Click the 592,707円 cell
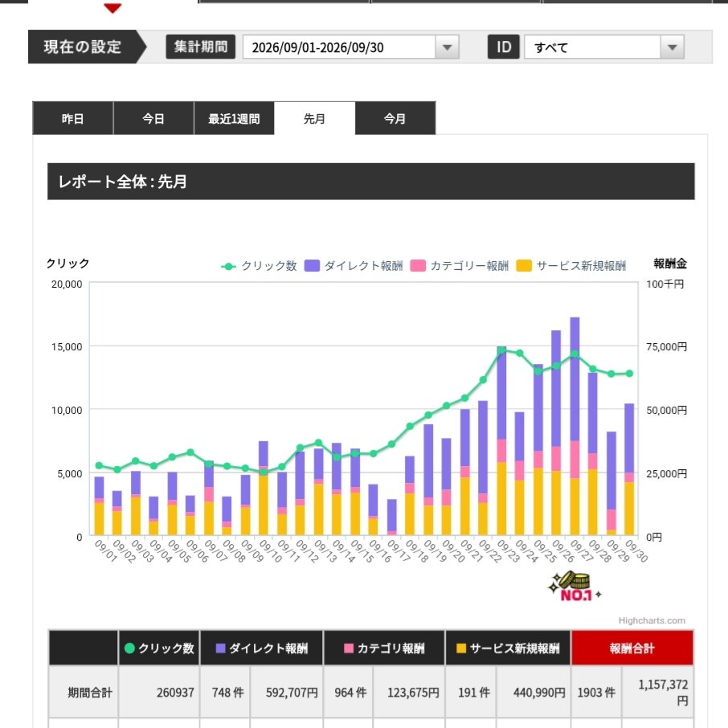The width and height of the screenshot is (728, 728). click(287, 693)
